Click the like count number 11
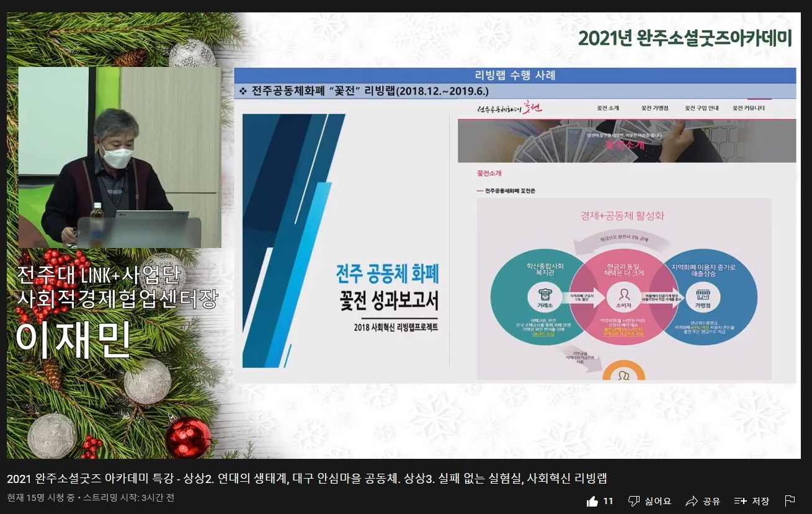The image size is (812, 514). pyautogui.click(x=608, y=501)
